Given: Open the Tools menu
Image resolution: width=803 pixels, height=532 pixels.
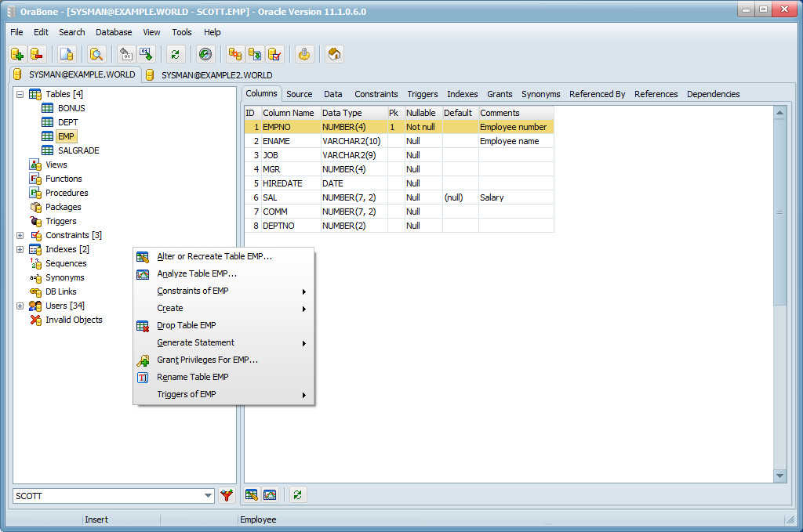Looking at the screenshot, I should point(182,32).
